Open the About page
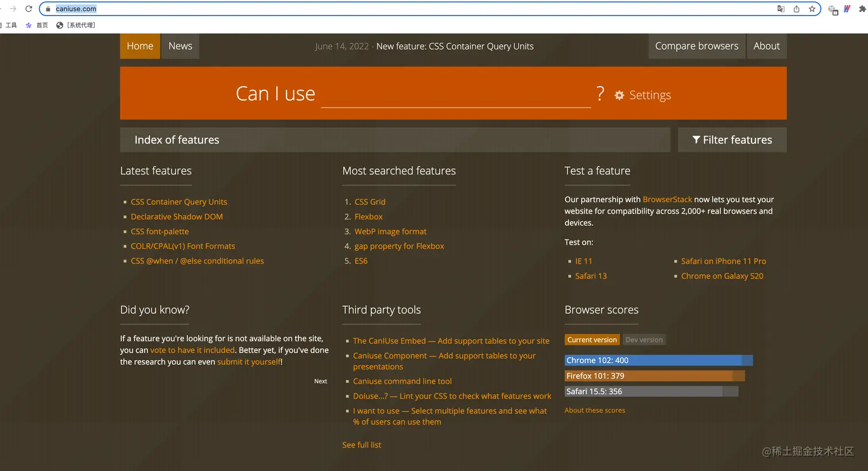 (766, 46)
